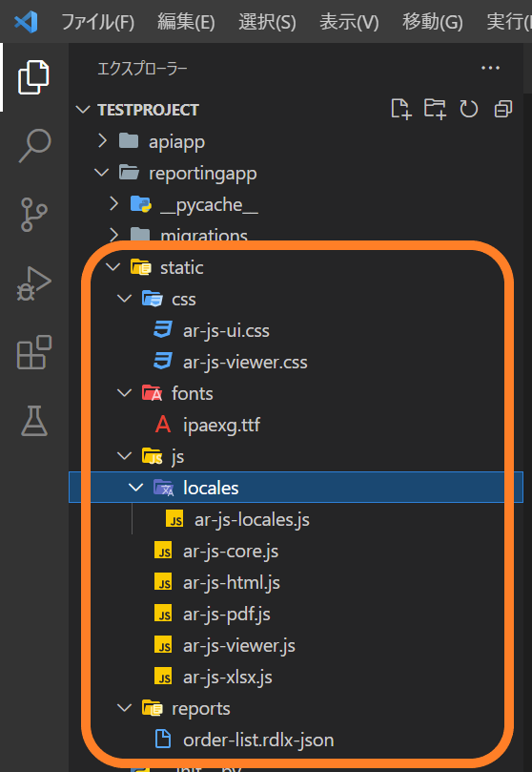Collapse all folders in explorer

(503, 109)
